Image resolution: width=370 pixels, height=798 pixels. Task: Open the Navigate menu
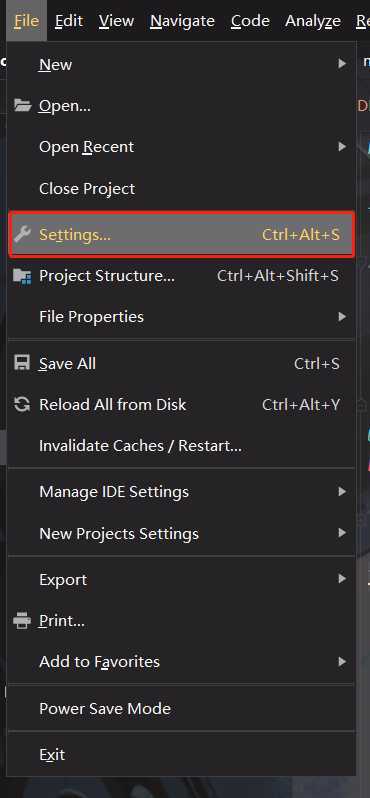[182, 21]
